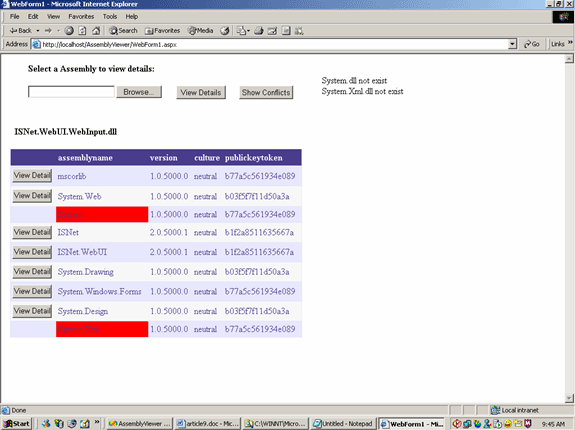
Task: Open the Start menu
Action: [17, 424]
